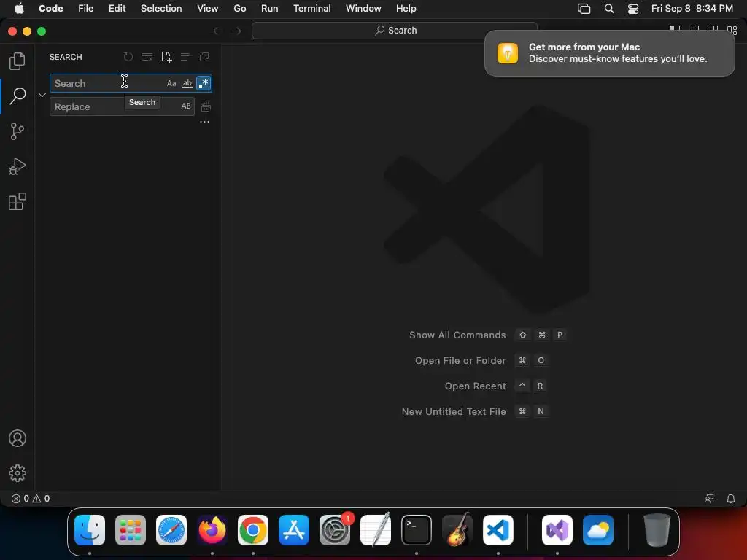Click the title bar Search command center

click(x=395, y=31)
